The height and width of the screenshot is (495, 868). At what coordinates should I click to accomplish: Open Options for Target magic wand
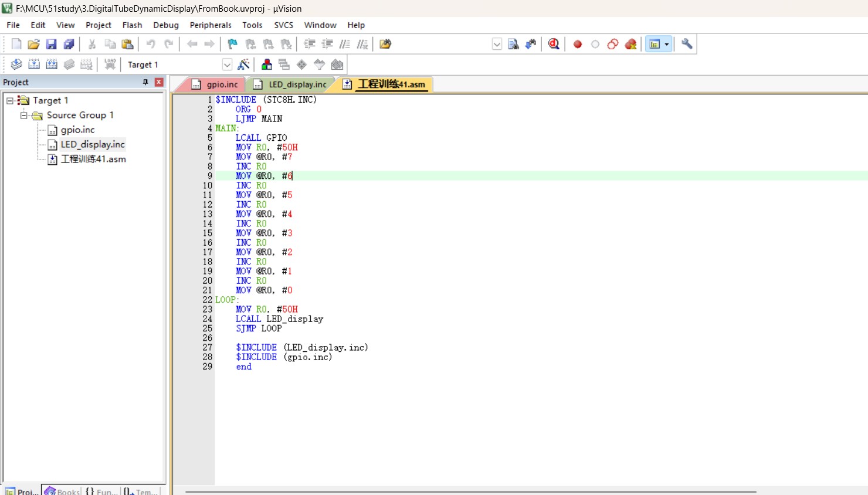(x=243, y=65)
